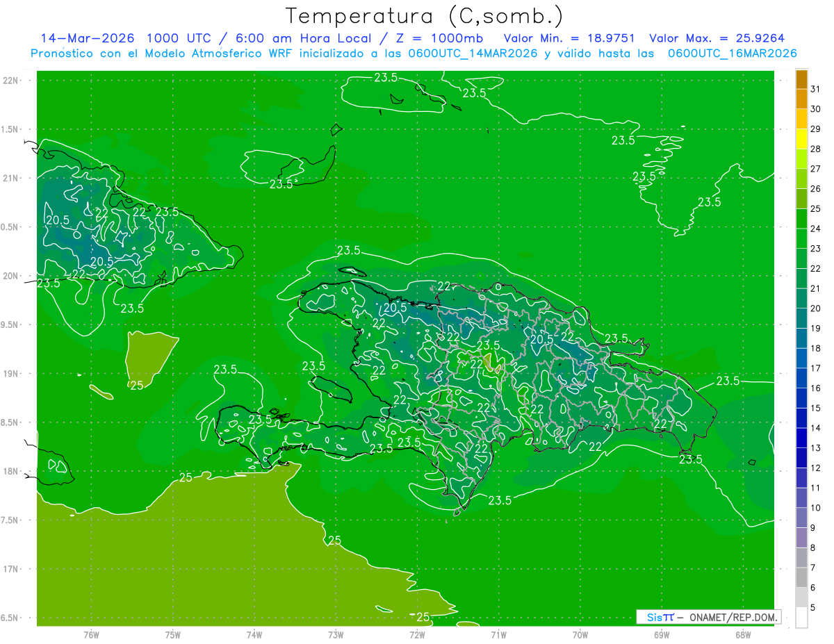Click the "68W" longitude label
834x644 pixels.
point(742,634)
